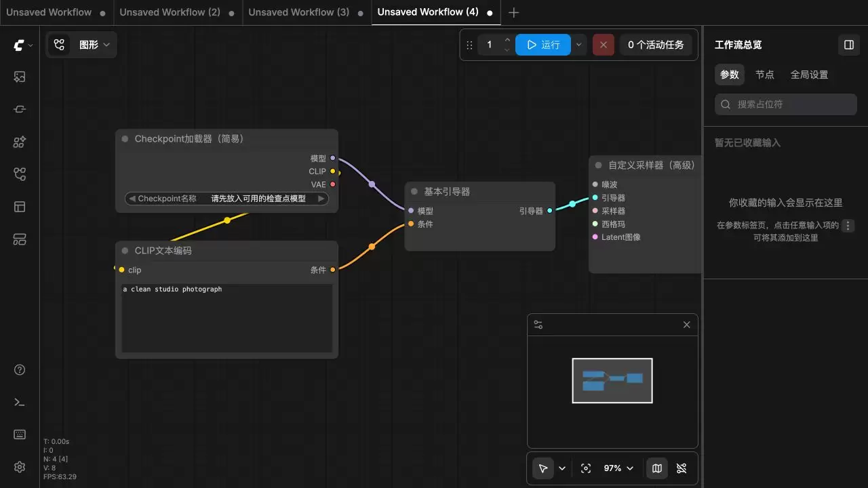The height and width of the screenshot is (488, 868).
Task: Select next checkpoint with right arrow
Action: (321, 199)
